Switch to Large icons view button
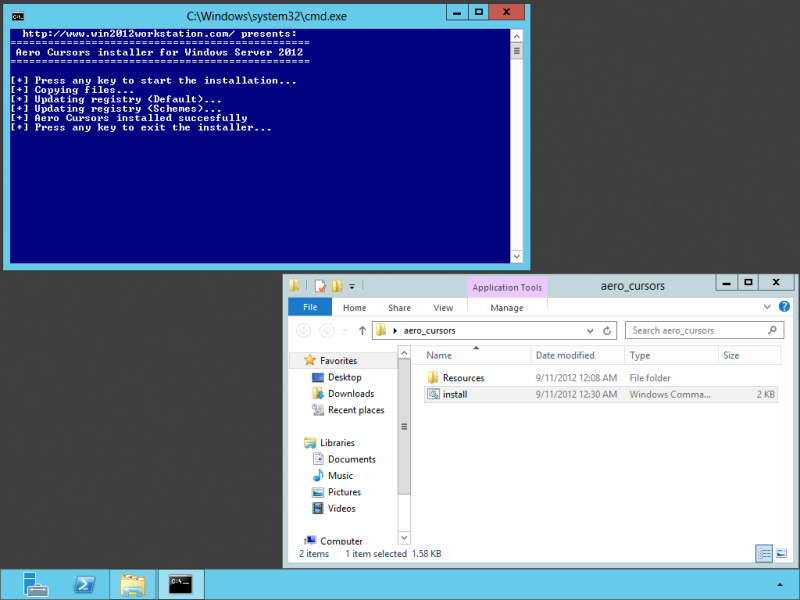Screen dimensions: 800x600 pyautogui.click(x=781, y=554)
